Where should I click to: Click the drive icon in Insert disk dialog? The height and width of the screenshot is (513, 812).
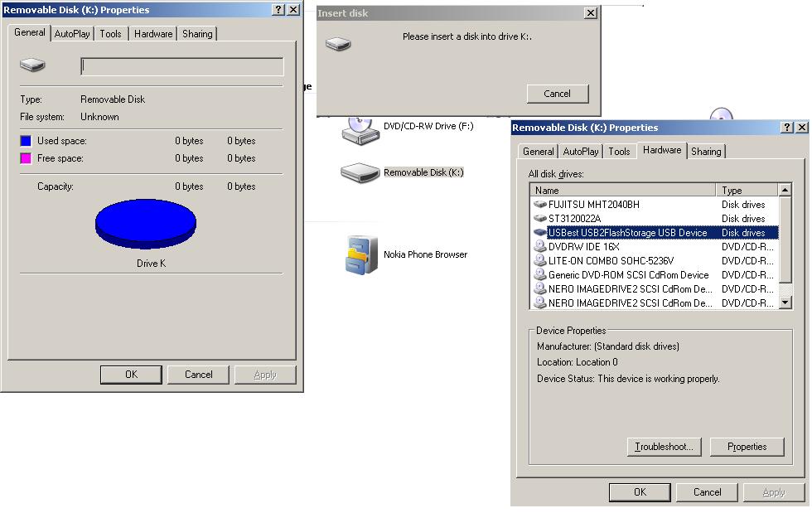[338, 44]
